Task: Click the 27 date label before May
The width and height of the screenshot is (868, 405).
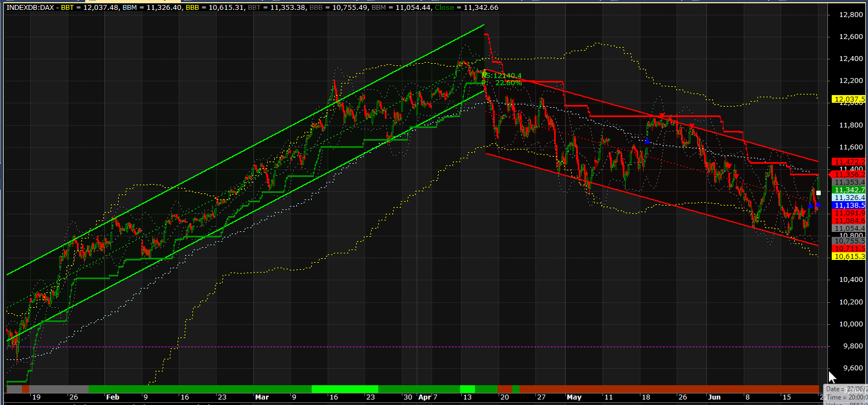Action: 541,397
